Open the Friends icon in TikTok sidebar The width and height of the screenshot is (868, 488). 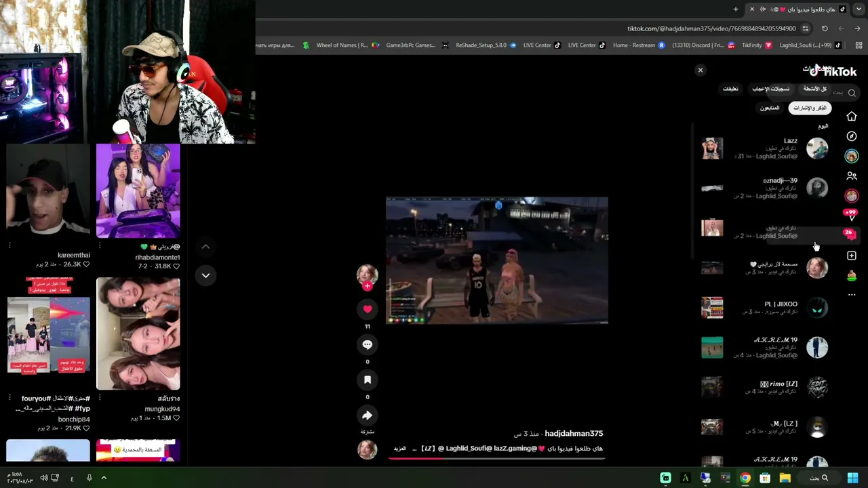click(852, 176)
